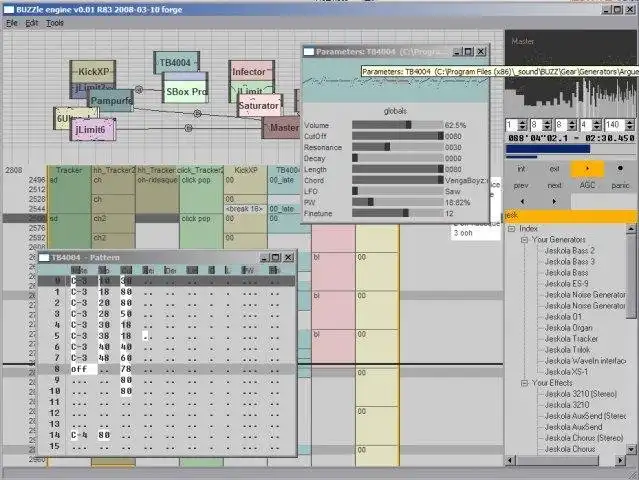Open the BUZZle engine title bar icon

(x=9, y=9)
